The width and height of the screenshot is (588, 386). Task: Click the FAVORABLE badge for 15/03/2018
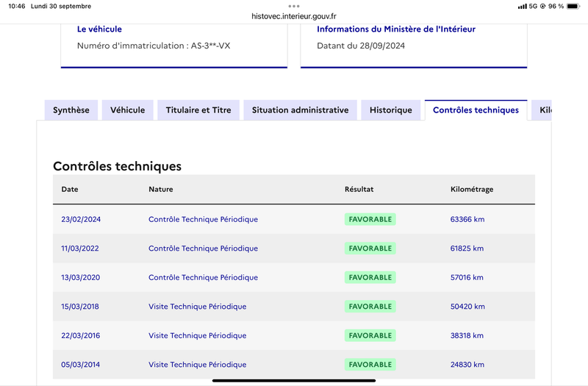370,307
